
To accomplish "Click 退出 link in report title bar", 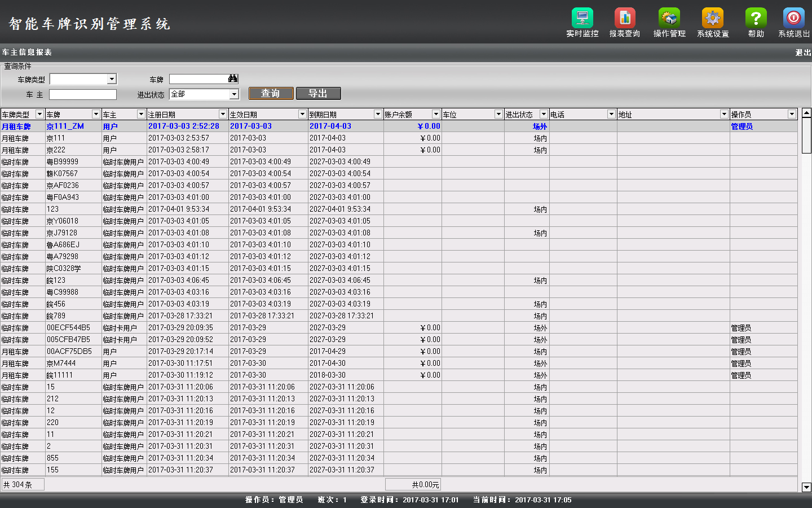I will pyautogui.click(x=803, y=52).
